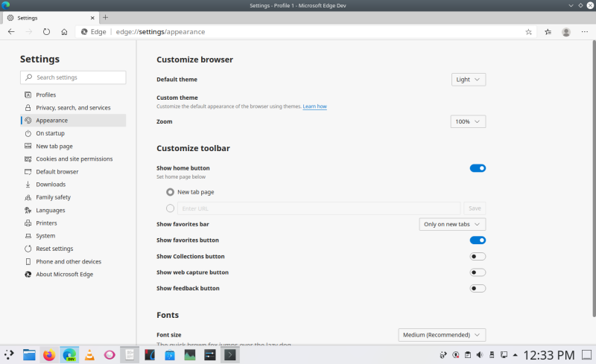Open the Zoom 100% dropdown
Viewport: 596px width, 364px height.
click(468, 121)
